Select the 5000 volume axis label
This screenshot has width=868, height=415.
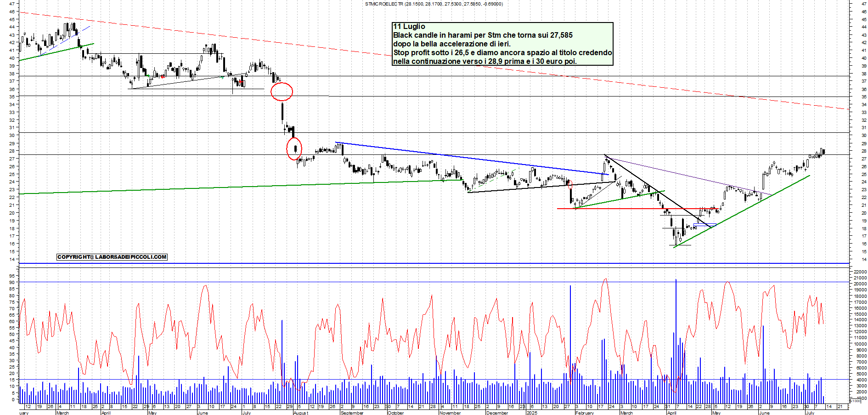click(x=861, y=374)
